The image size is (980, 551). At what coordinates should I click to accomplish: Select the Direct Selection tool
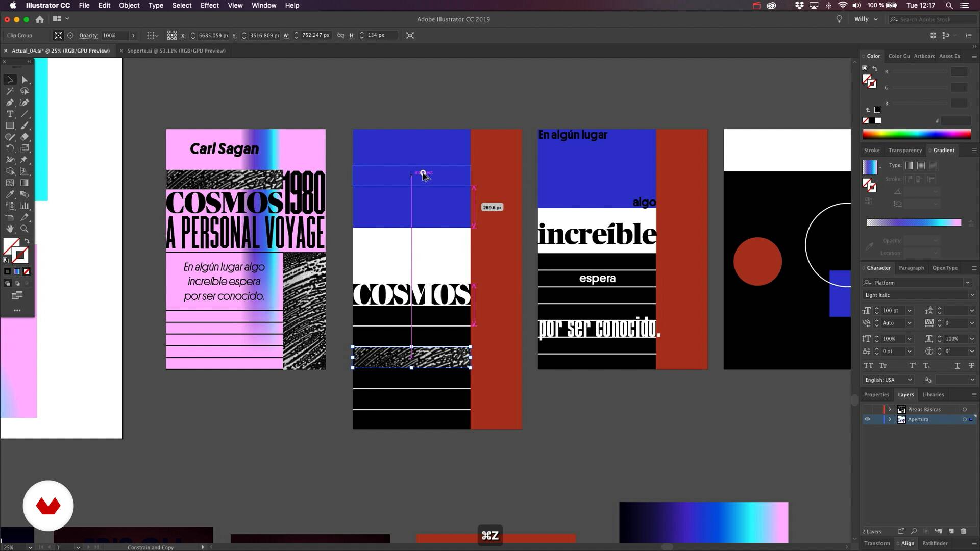coord(24,80)
